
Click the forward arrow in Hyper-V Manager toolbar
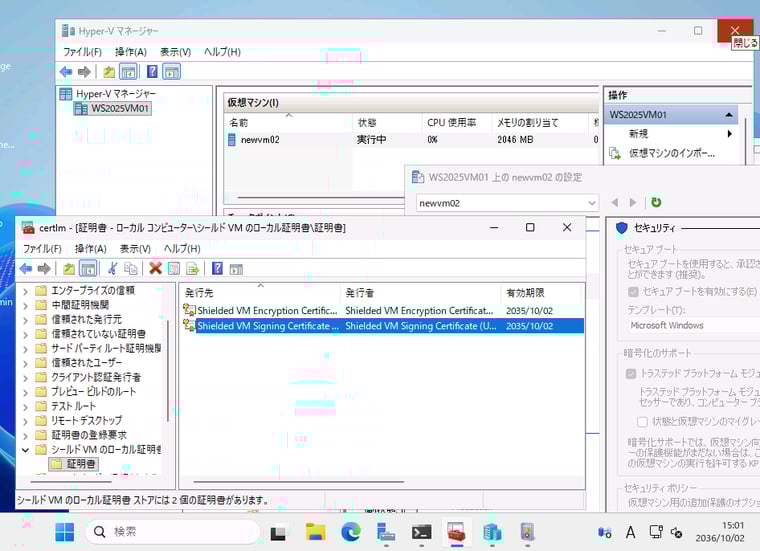pos(84,72)
